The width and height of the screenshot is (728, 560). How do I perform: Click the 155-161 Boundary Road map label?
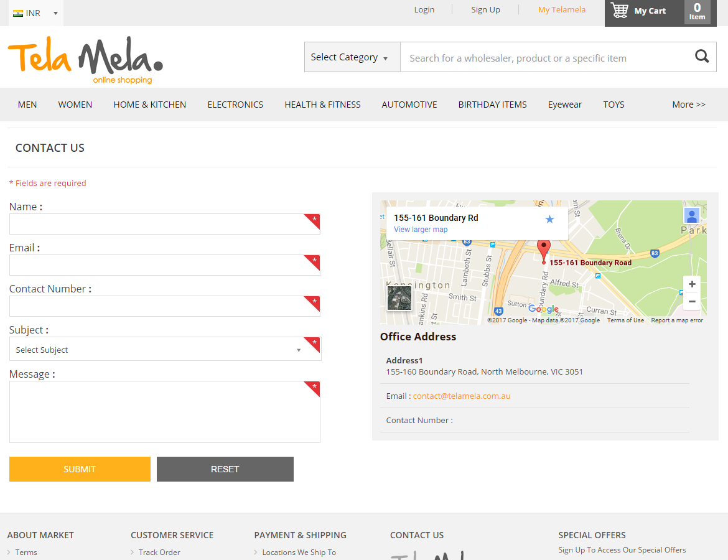[x=590, y=263]
